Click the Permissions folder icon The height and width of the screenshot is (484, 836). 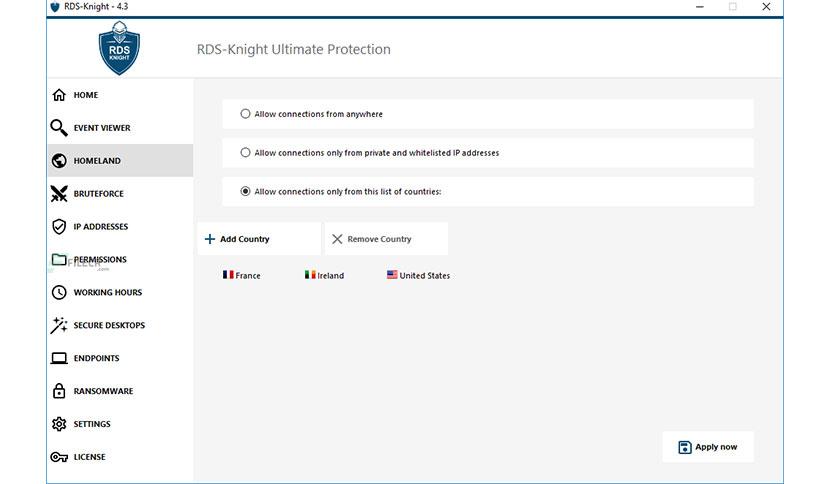coord(59,260)
